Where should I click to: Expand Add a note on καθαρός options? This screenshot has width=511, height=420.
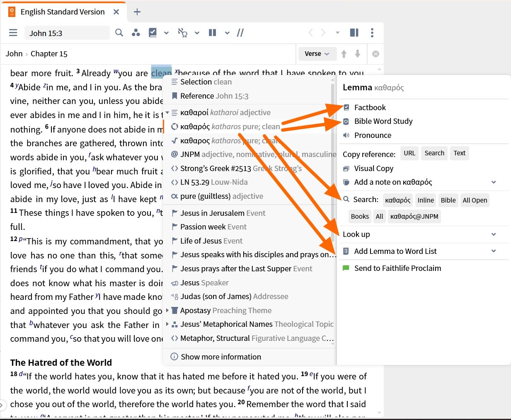point(494,182)
